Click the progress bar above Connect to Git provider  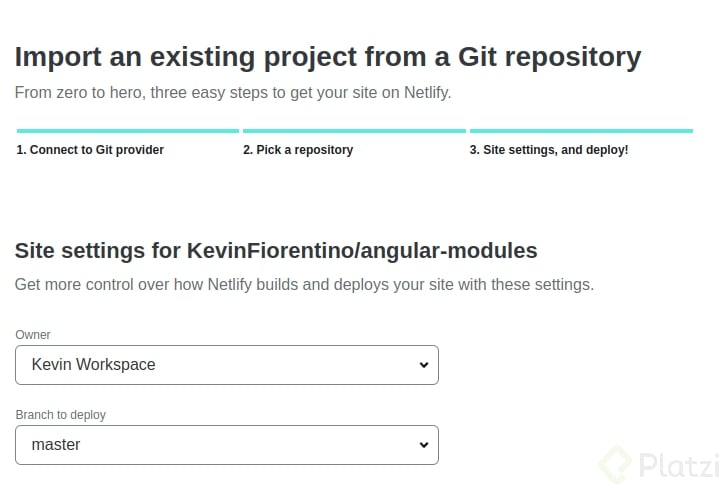[128, 131]
